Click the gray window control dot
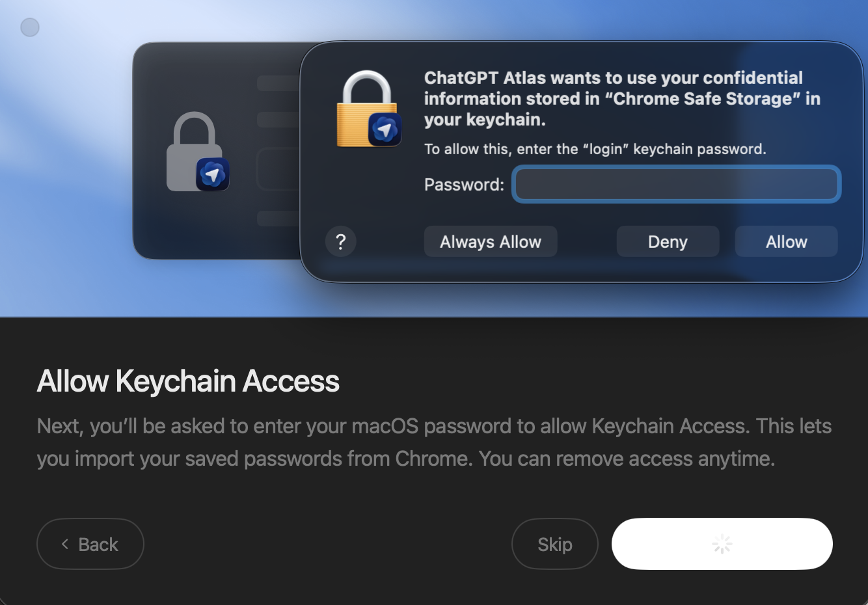 click(x=30, y=27)
